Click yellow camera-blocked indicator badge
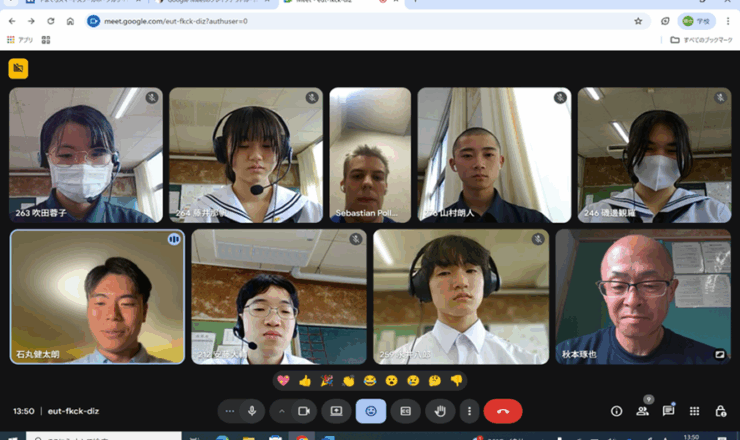The image size is (740, 440). (x=18, y=68)
